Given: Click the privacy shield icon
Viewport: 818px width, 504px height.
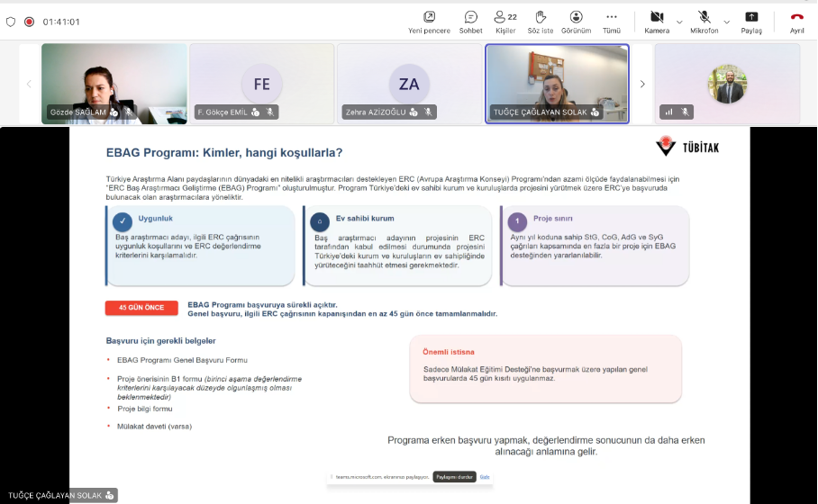Looking at the screenshot, I should pos(11,22).
